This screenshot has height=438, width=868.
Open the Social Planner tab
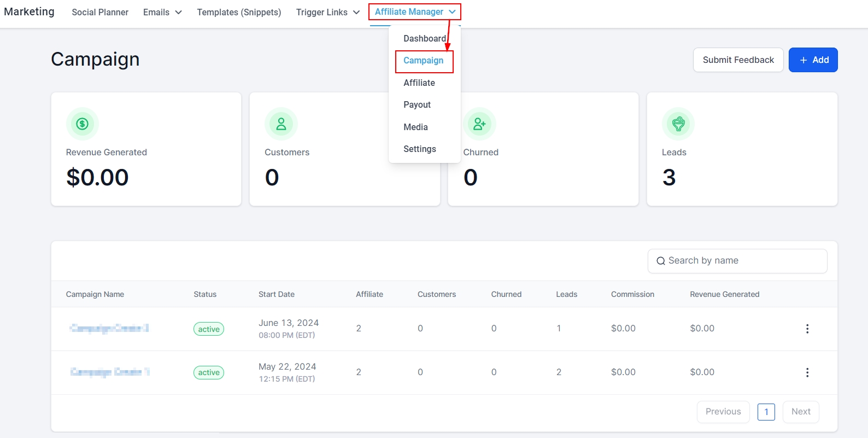coord(100,12)
